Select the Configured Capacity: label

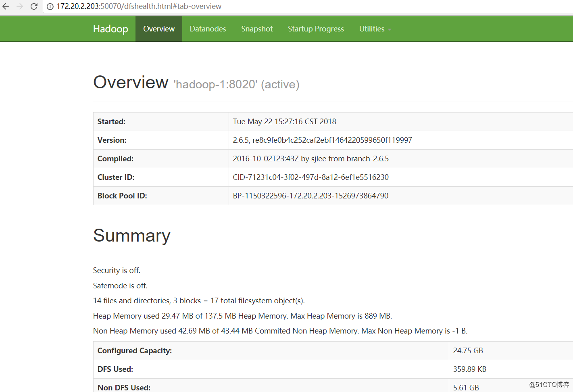pyautogui.click(x=135, y=350)
